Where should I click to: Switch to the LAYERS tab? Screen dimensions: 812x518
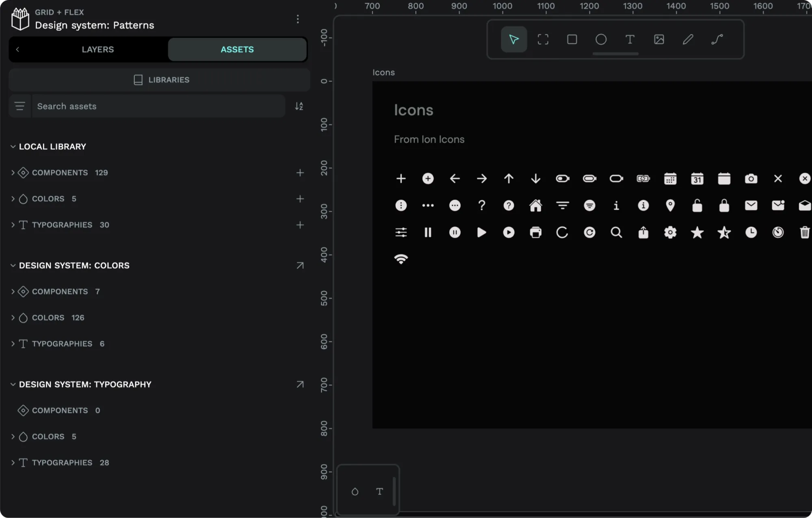pos(98,49)
